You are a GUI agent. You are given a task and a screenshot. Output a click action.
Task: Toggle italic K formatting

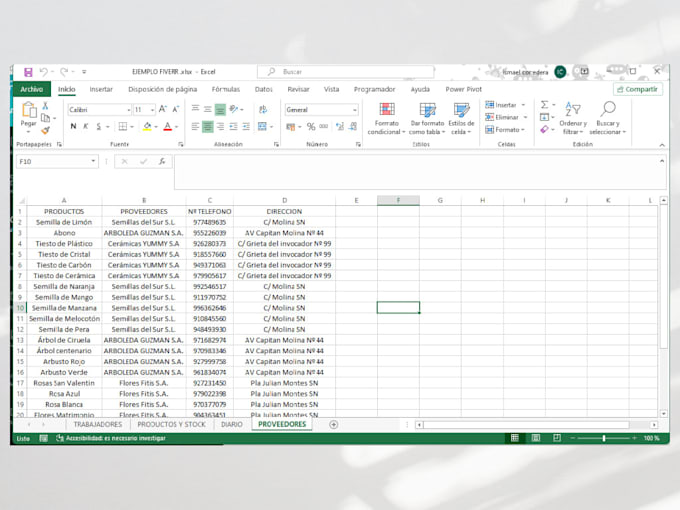[85, 126]
